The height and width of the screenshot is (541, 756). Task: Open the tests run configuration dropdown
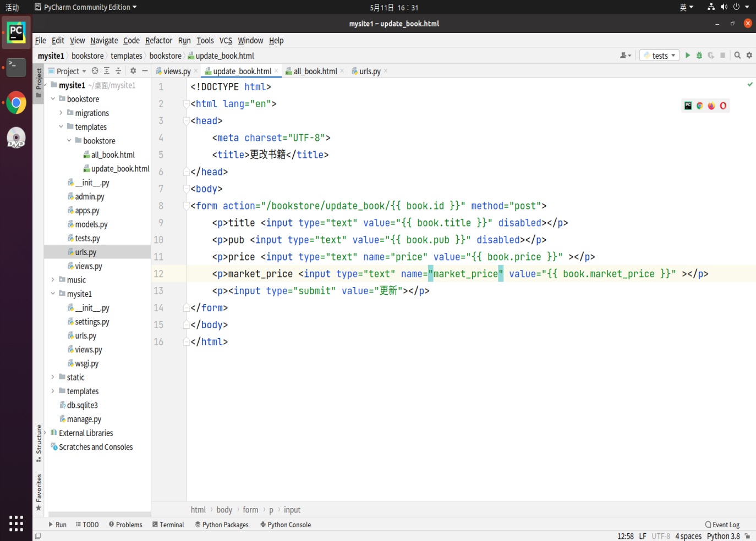point(660,56)
